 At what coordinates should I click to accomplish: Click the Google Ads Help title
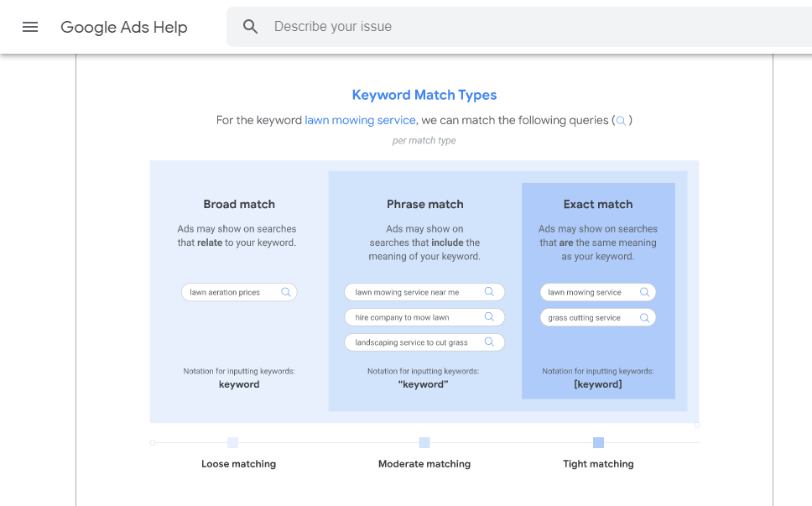(124, 27)
